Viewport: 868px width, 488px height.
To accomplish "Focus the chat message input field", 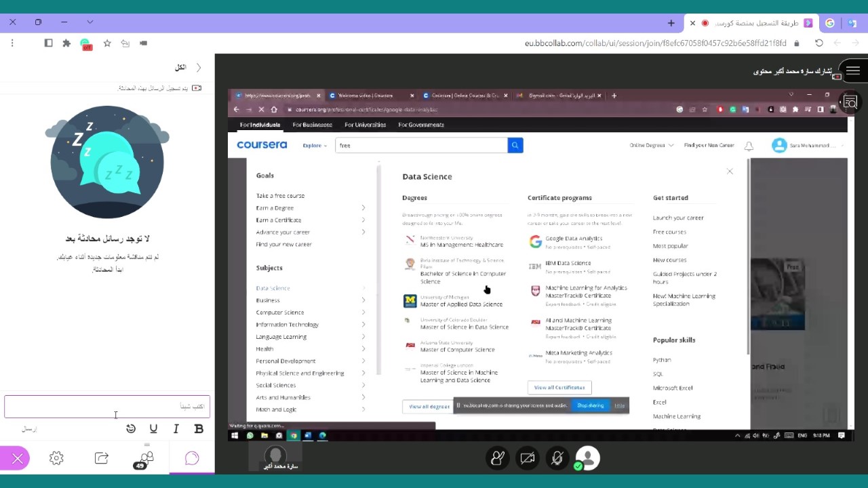I will tap(107, 407).
